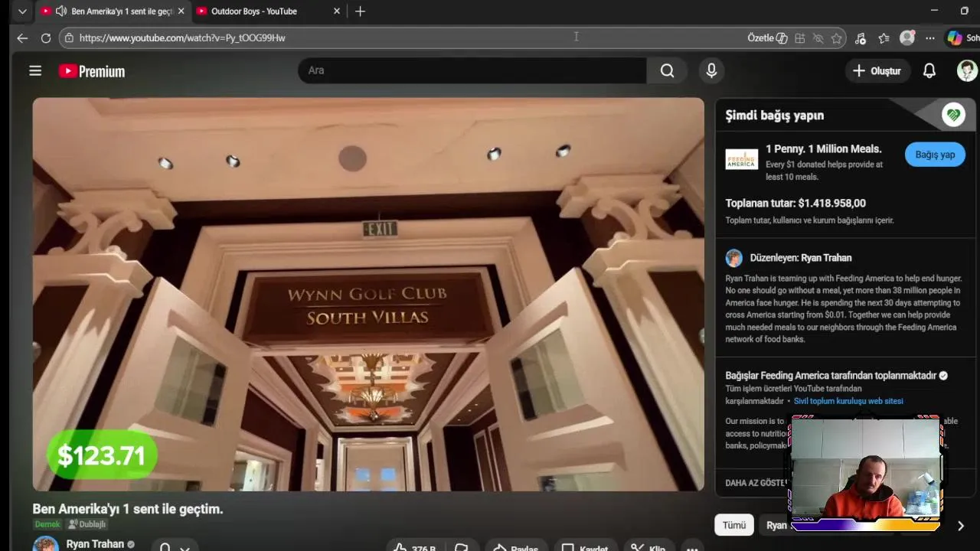Click the Özetle summarize button in address bar

tap(767, 37)
